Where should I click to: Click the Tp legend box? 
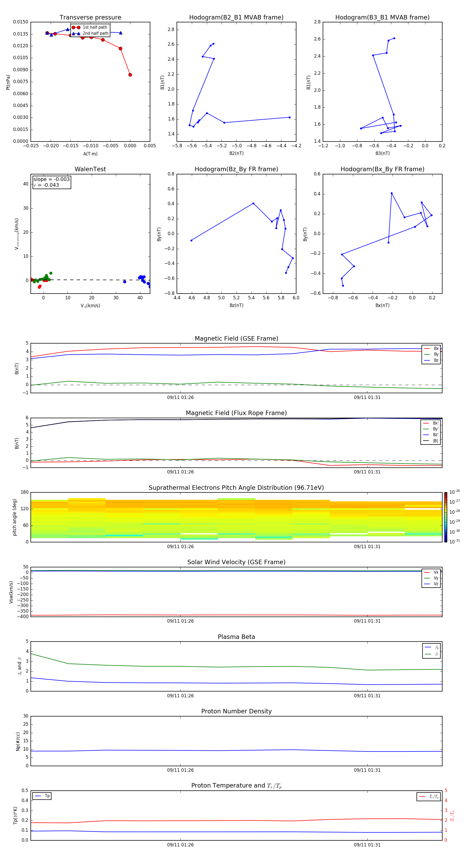click(x=42, y=796)
